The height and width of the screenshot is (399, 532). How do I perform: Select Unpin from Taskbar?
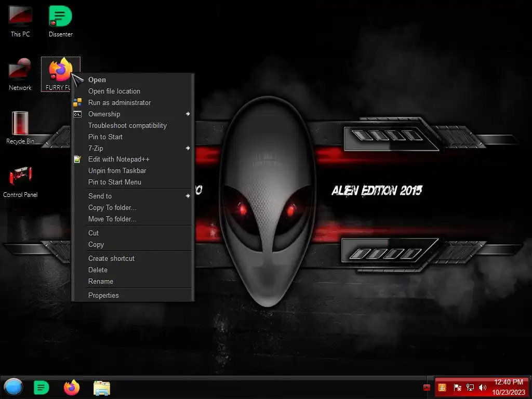[133, 170]
